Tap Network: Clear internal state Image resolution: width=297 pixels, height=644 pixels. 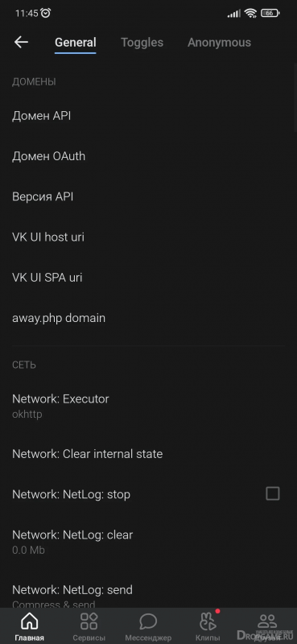pos(148,454)
